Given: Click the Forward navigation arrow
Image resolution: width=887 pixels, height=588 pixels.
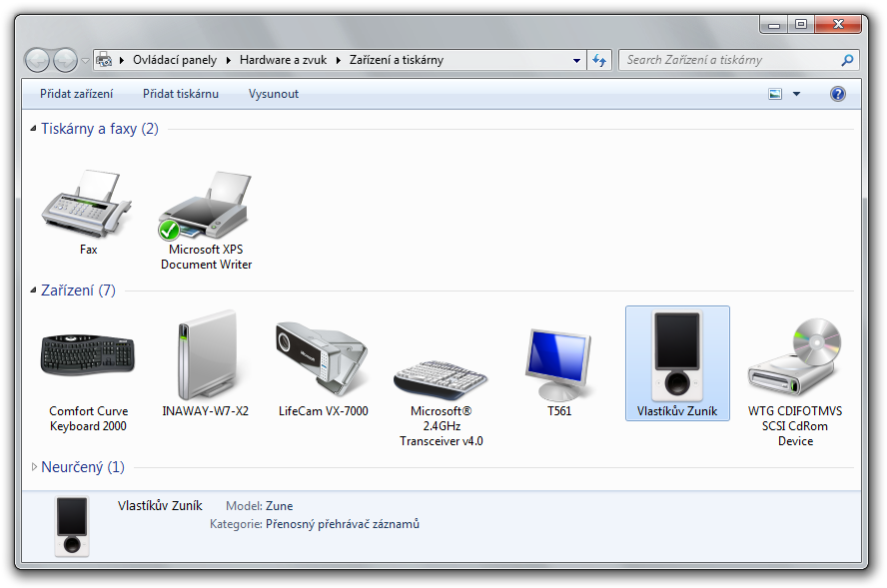Looking at the screenshot, I should tap(65, 60).
